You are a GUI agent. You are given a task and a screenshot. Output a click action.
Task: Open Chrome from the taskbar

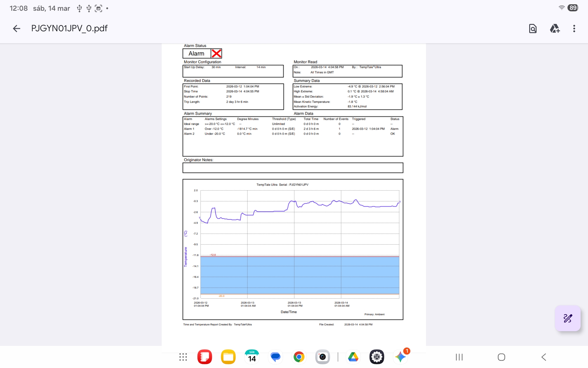tap(299, 357)
